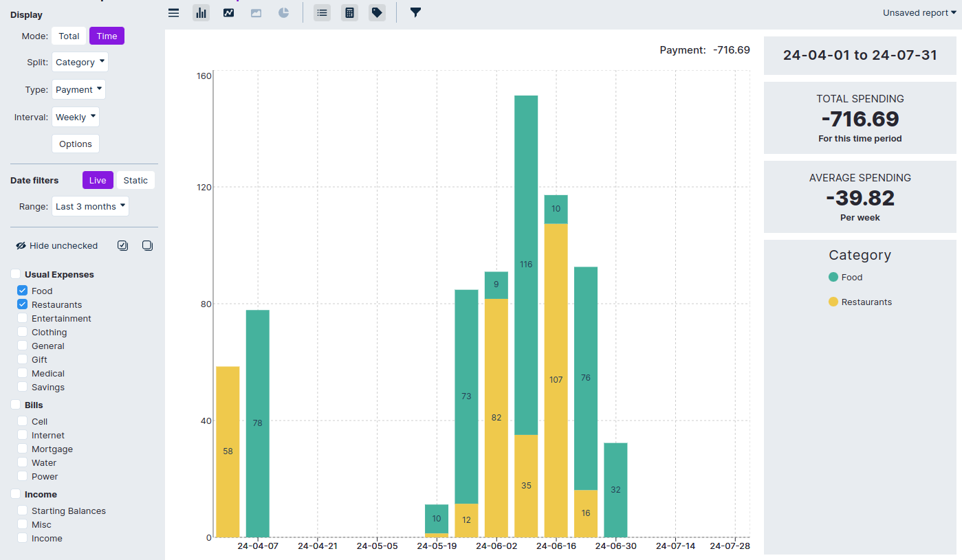
Task: Expand the Interval Weekly dropdown
Action: [76, 117]
